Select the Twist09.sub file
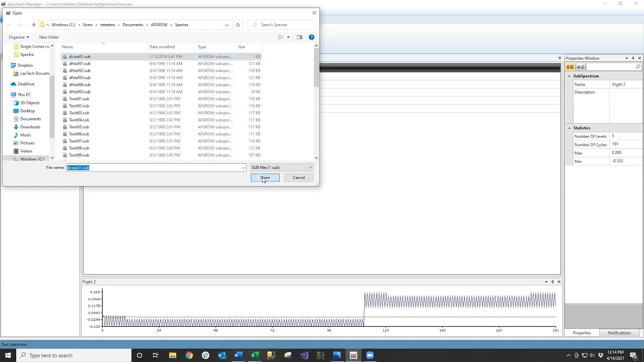644x362 pixels. [79, 155]
